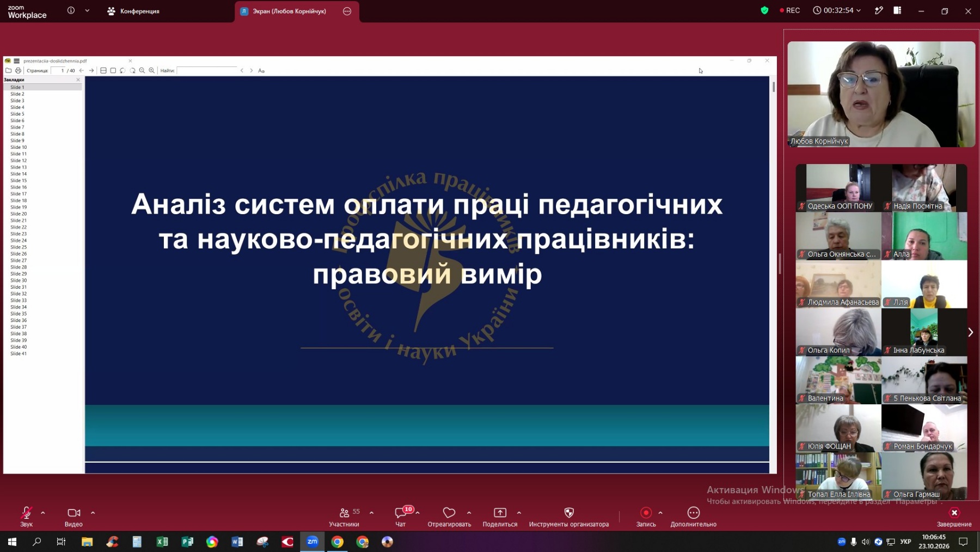The width and height of the screenshot is (980, 552).
Task: Select fit-width page view icon
Action: pos(103,70)
